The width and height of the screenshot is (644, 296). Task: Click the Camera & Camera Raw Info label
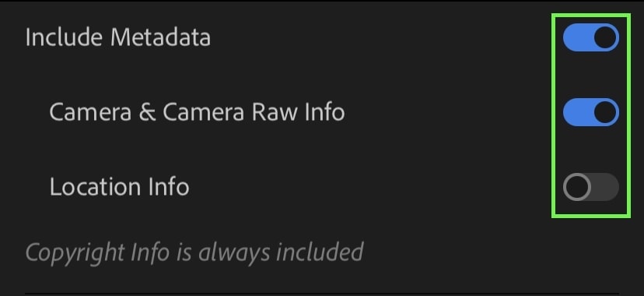coord(197,112)
